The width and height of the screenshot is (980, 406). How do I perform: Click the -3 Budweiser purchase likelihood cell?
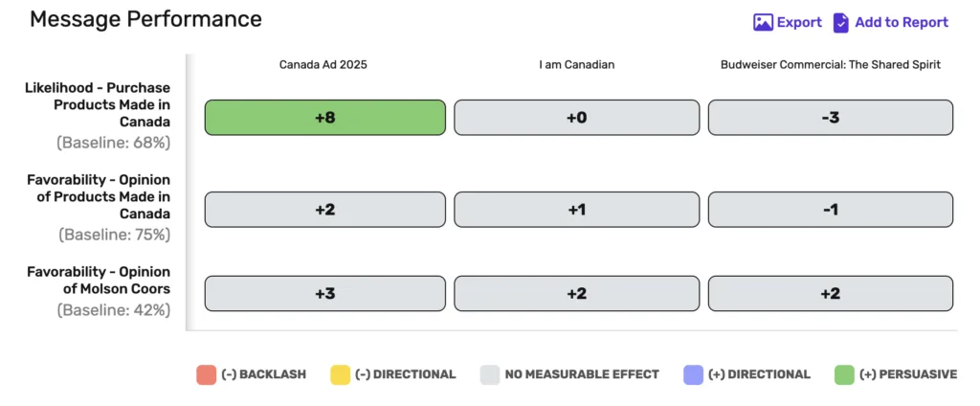830,118
